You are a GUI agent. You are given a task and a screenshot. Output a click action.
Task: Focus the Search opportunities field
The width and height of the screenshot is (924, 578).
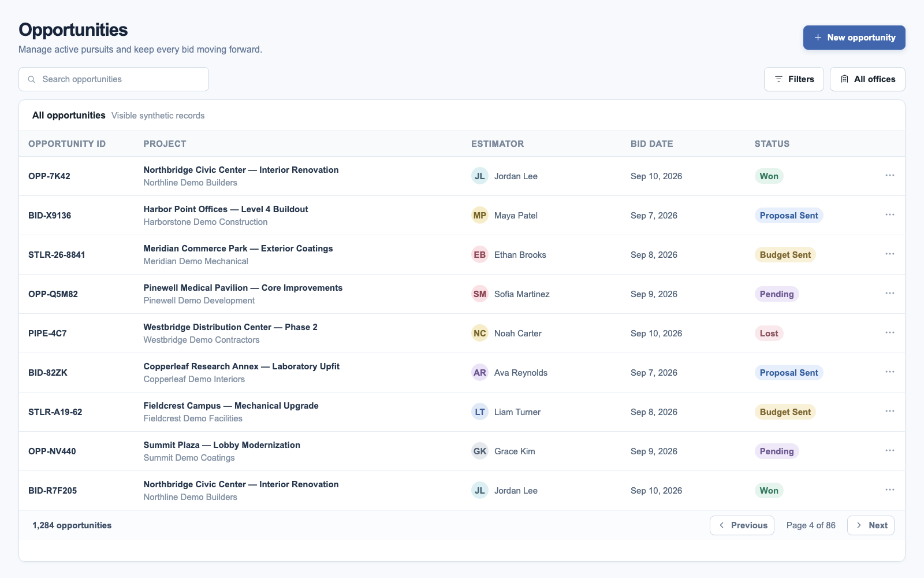point(114,79)
